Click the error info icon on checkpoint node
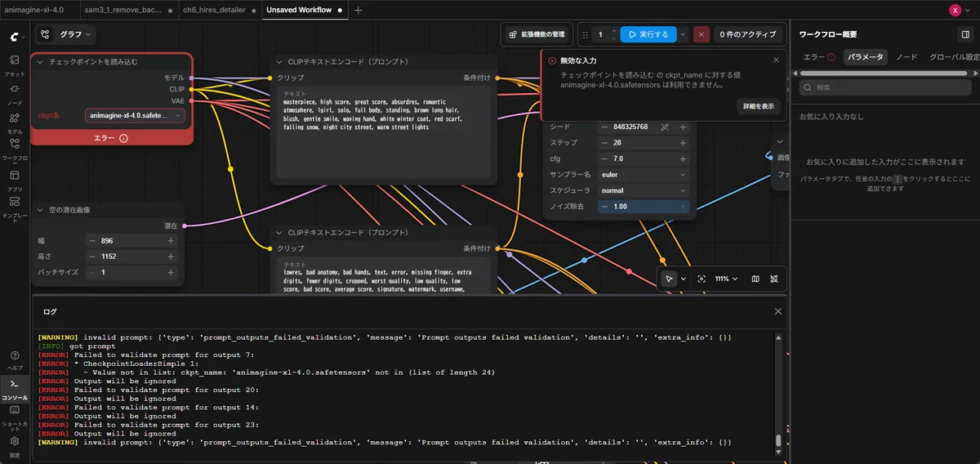Image resolution: width=980 pixels, height=464 pixels. (123, 139)
